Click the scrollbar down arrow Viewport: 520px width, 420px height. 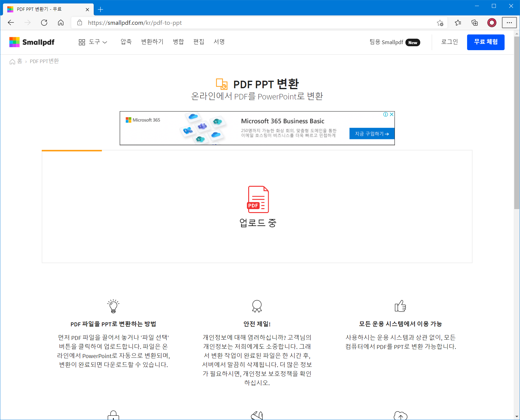click(517, 417)
